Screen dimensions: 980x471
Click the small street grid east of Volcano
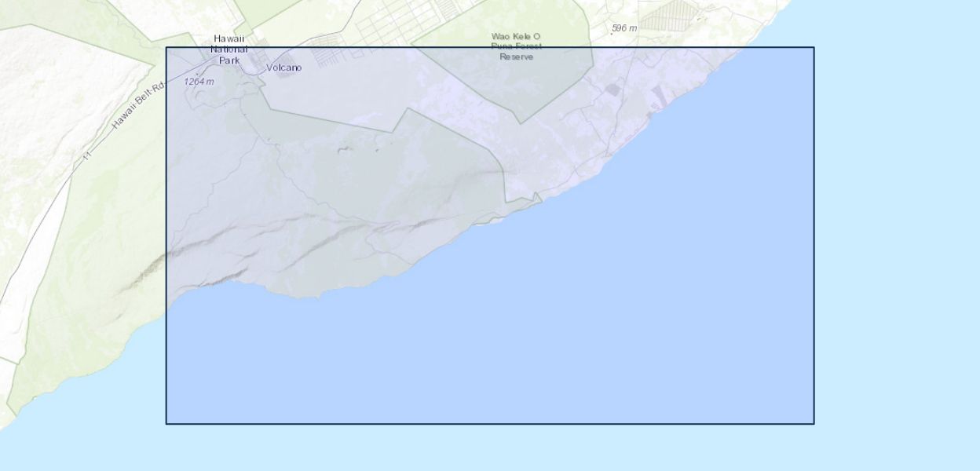pos(327,52)
